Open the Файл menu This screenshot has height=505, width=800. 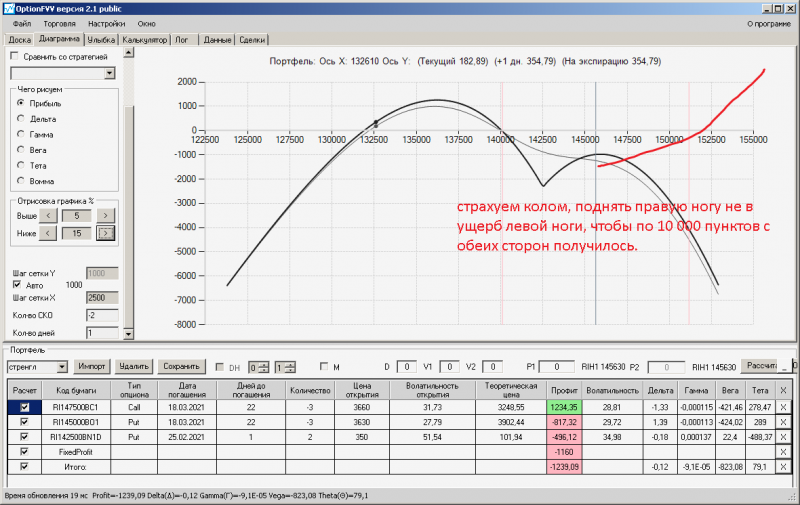22,23
